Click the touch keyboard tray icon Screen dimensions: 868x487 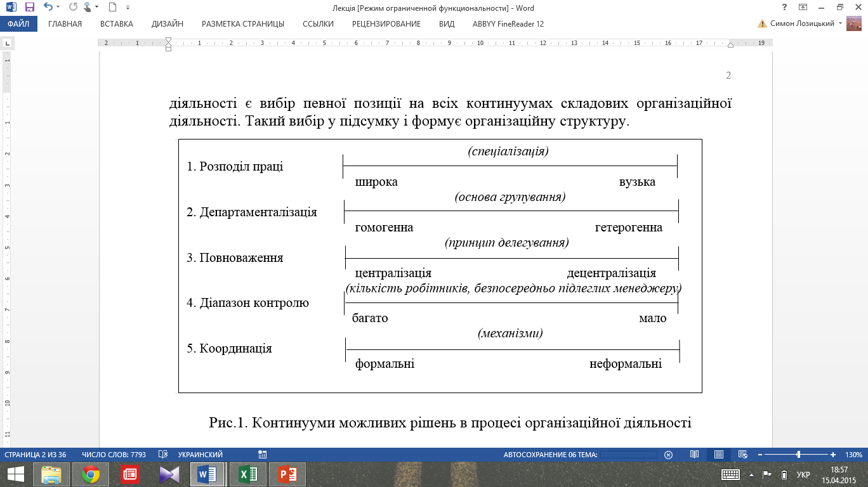tap(730, 474)
